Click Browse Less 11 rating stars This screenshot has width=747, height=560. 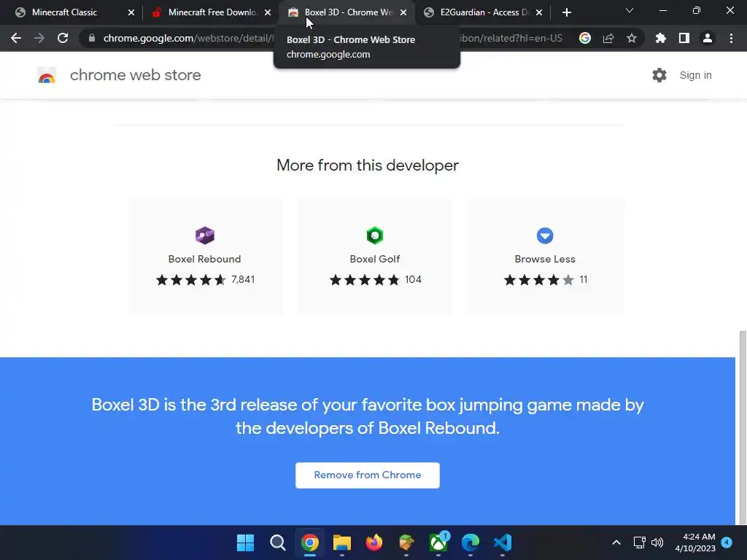pos(539,279)
